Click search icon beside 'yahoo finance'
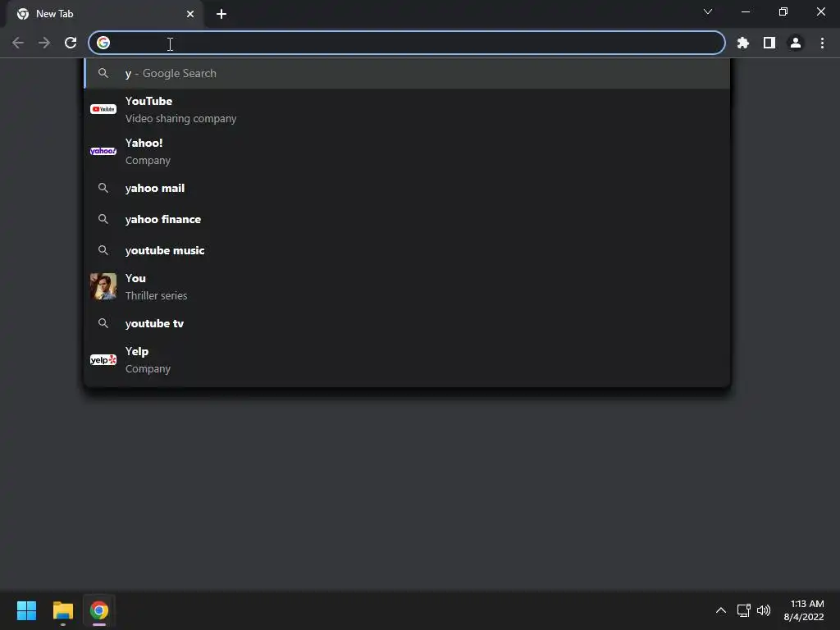The height and width of the screenshot is (630, 840). 103,219
